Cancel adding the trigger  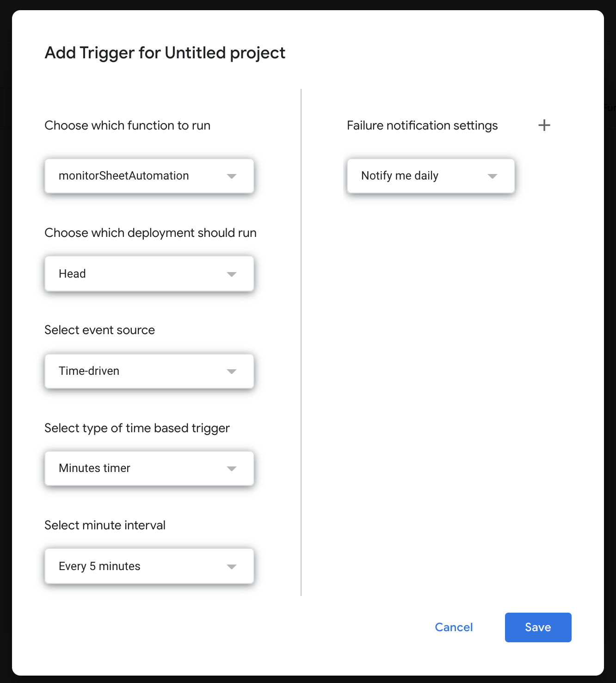click(x=454, y=627)
